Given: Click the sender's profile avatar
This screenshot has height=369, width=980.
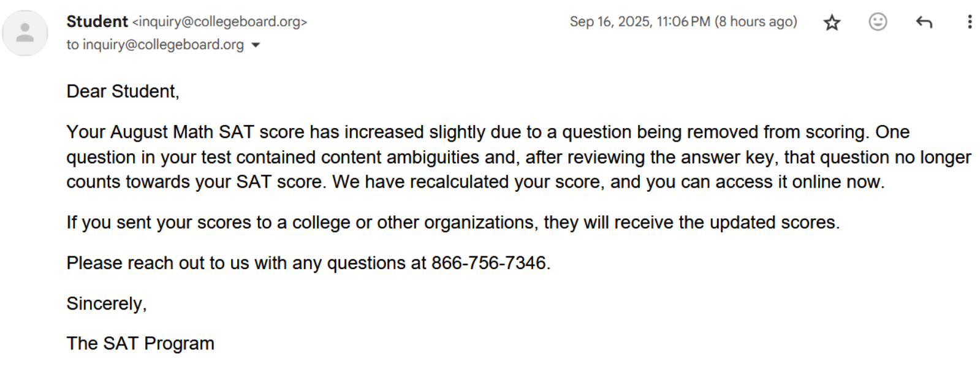Looking at the screenshot, I should pyautogui.click(x=25, y=33).
